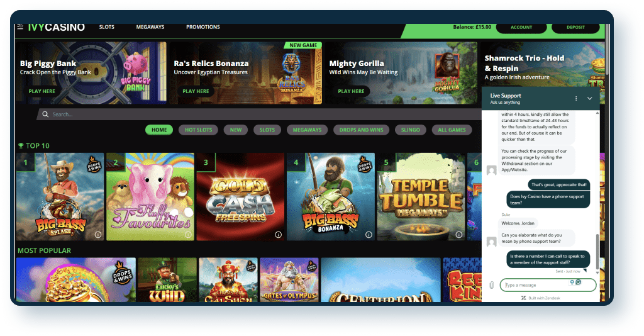Click the info icon on Big Bass Splash
The height and width of the screenshot is (336, 644).
(x=97, y=234)
